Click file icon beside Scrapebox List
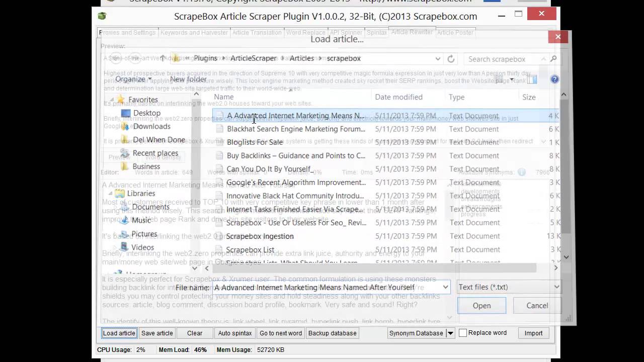644x362 pixels. point(219,250)
